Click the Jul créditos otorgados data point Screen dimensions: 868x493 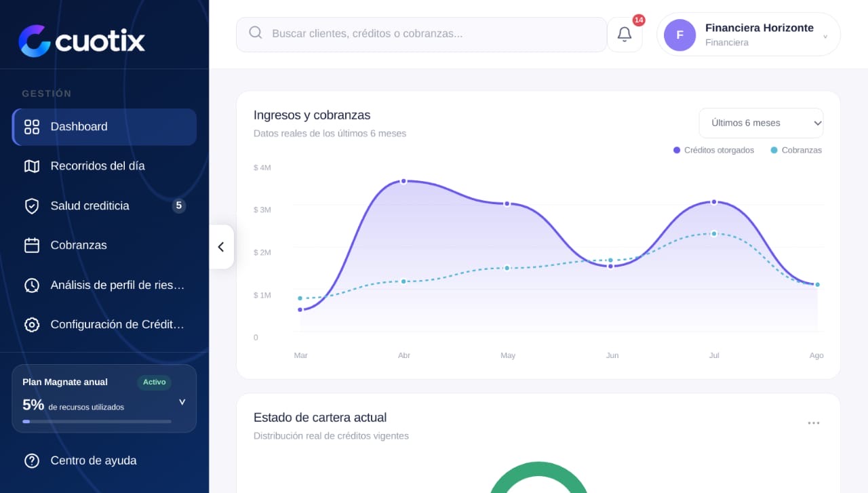tap(714, 201)
